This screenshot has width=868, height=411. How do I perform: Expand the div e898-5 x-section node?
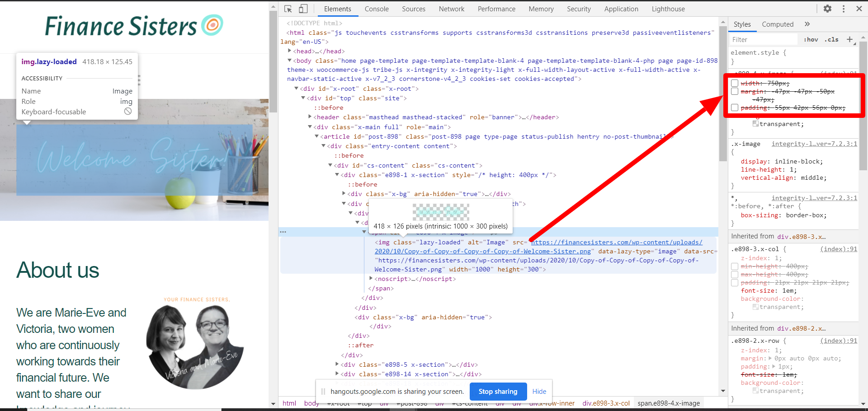tap(337, 364)
